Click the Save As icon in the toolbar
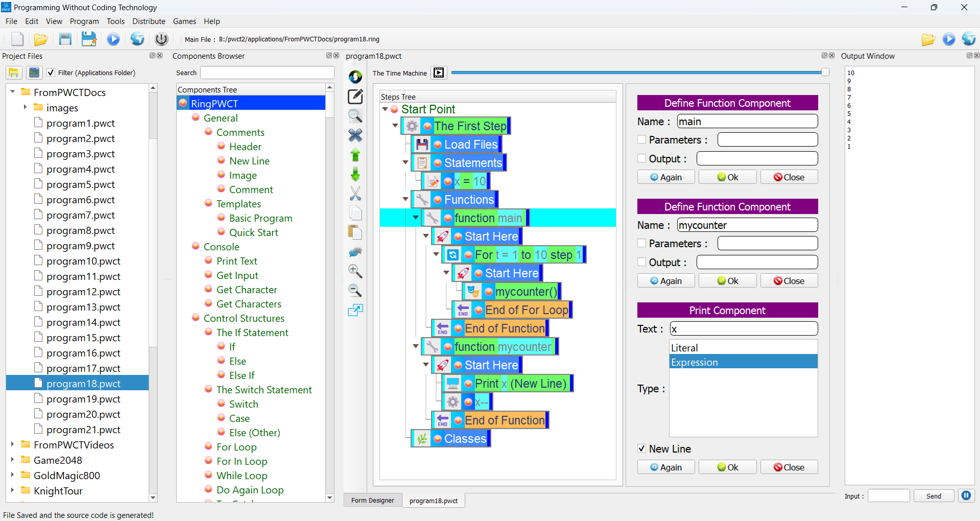980x521 pixels. pos(89,39)
